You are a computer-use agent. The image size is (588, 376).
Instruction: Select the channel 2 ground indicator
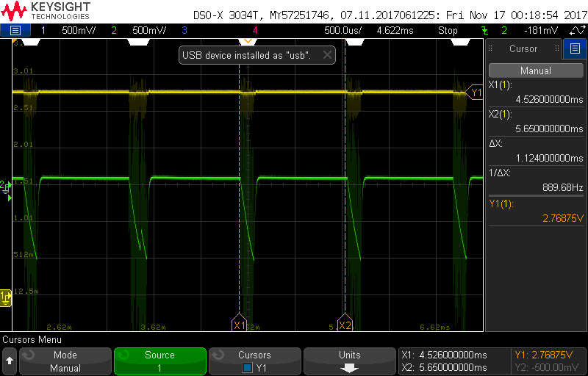tap(6, 187)
